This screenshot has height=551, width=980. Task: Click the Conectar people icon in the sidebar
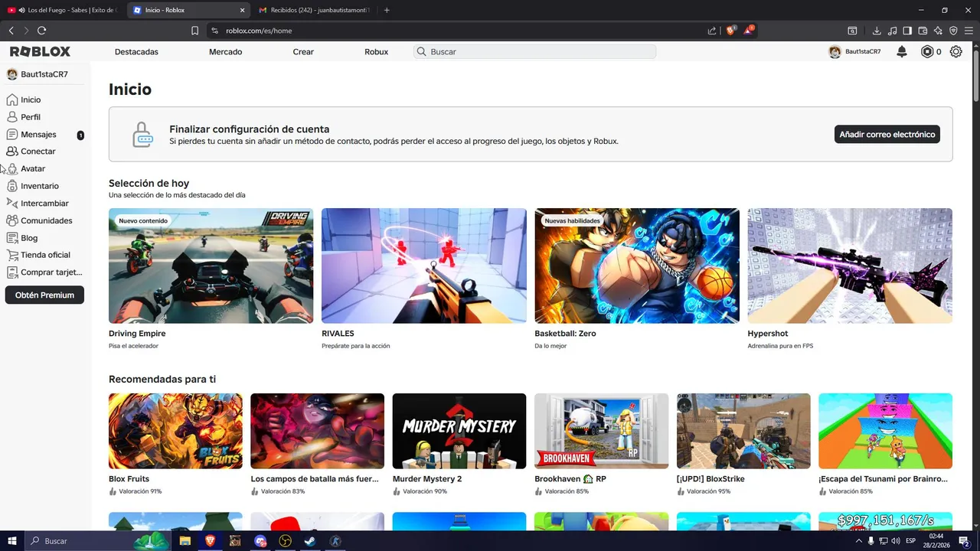tap(11, 152)
